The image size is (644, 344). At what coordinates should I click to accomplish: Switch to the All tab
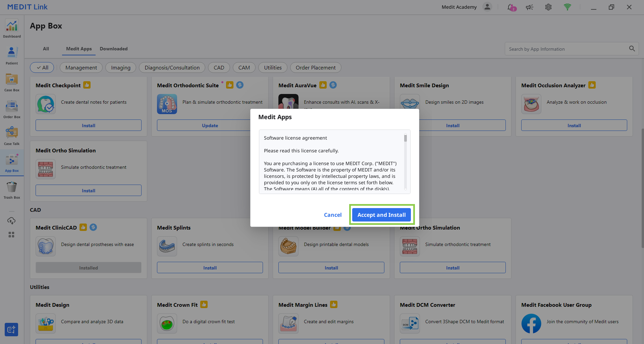point(46,49)
